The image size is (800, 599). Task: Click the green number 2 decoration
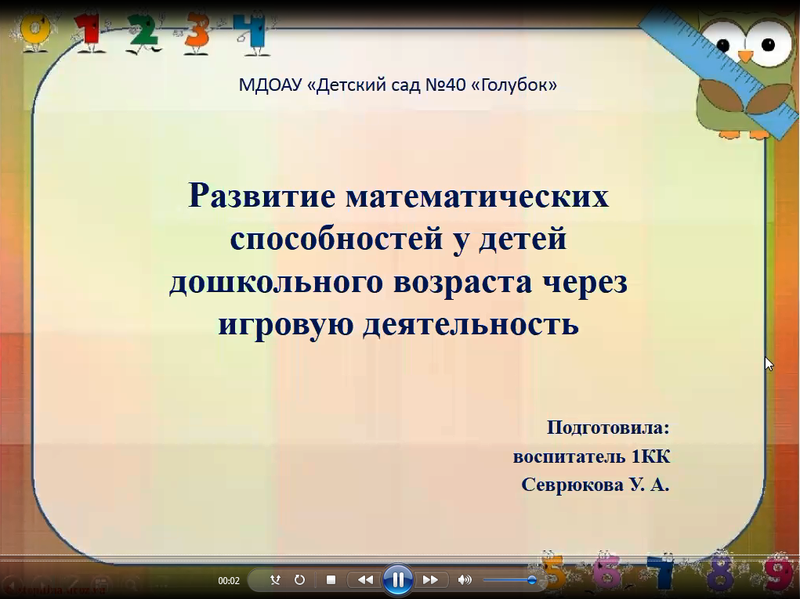tap(145, 30)
